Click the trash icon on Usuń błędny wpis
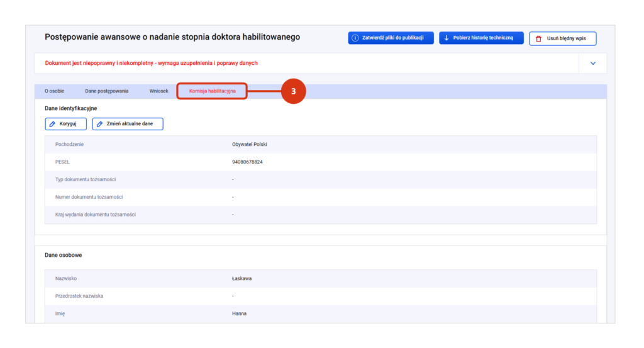Viewport: 644px width, 348px height. coord(538,39)
